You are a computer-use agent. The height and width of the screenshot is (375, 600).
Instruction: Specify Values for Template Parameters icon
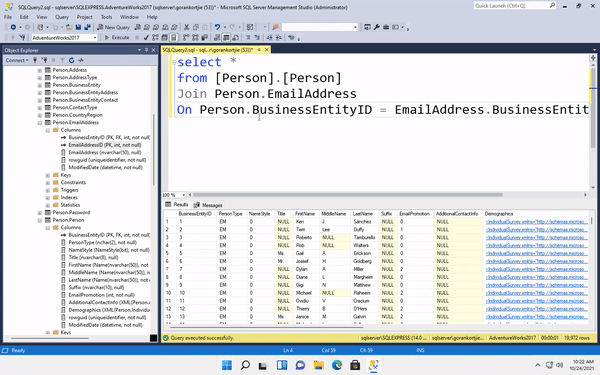[291, 38]
